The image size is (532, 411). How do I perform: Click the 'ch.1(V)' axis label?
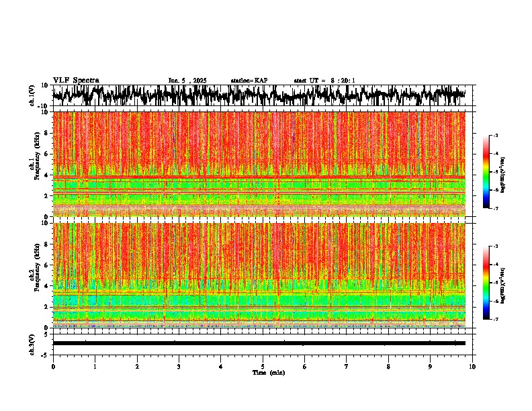[x=32, y=95]
